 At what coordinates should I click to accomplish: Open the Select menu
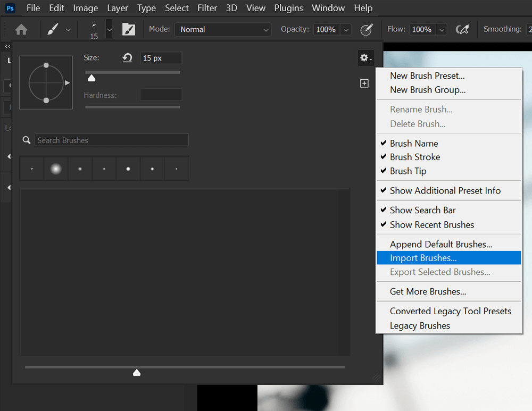[177, 8]
